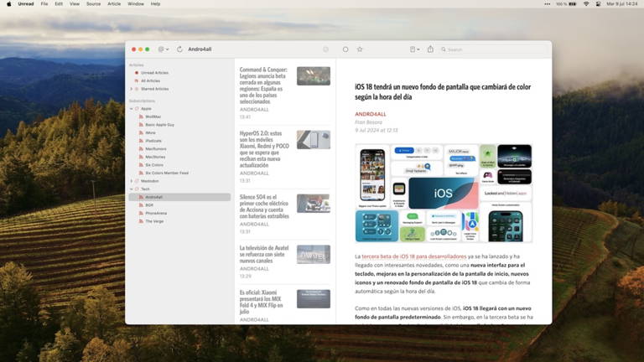Share the article with the share icon
The height and width of the screenshot is (362, 644).
[430, 49]
